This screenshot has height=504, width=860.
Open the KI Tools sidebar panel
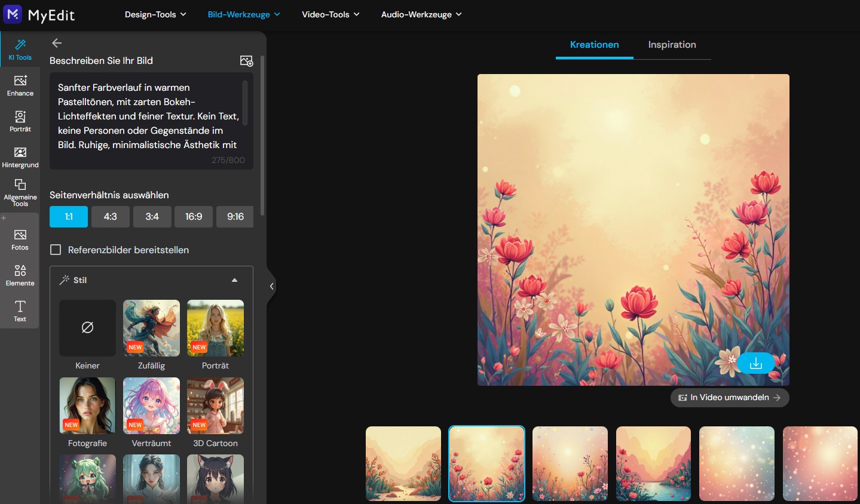click(x=20, y=50)
